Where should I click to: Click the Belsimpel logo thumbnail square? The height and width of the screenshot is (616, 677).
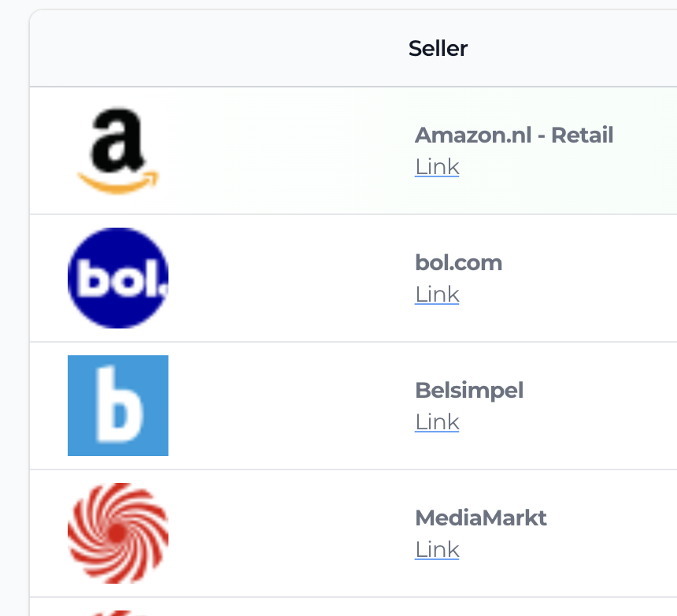click(x=117, y=406)
